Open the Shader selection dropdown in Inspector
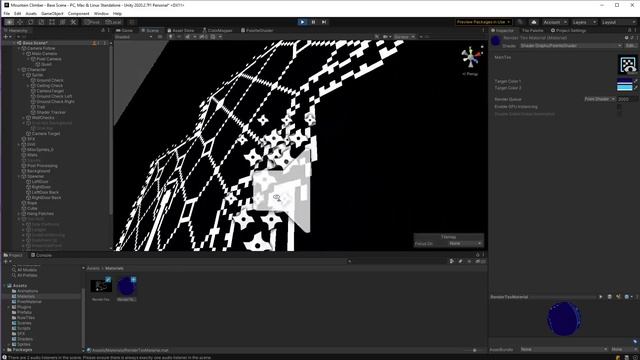The width and height of the screenshot is (640, 360). 571,46
